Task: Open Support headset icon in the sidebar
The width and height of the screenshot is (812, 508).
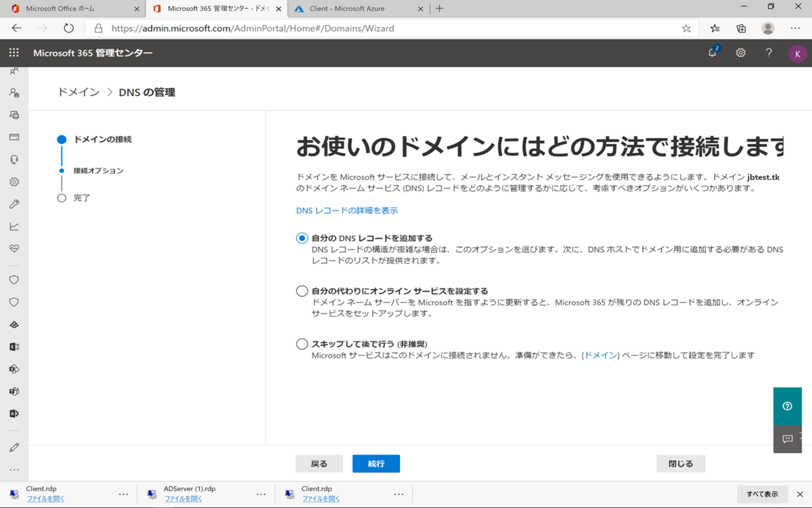Action: [14, 160]
